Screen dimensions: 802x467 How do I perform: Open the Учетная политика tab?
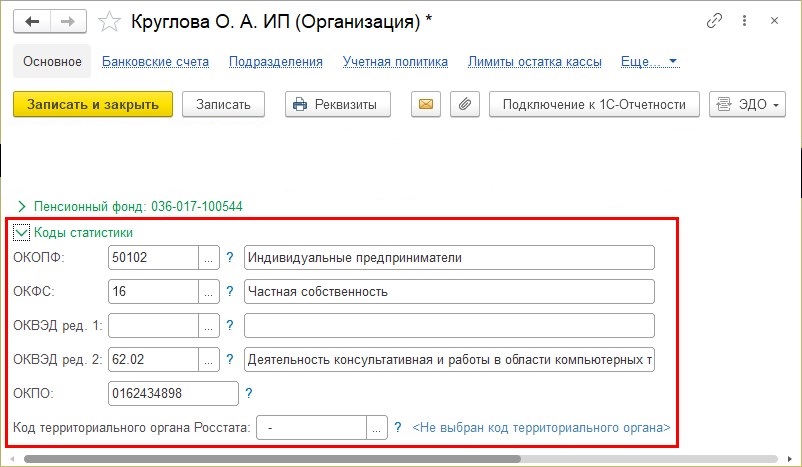click(x=395, y=61)
